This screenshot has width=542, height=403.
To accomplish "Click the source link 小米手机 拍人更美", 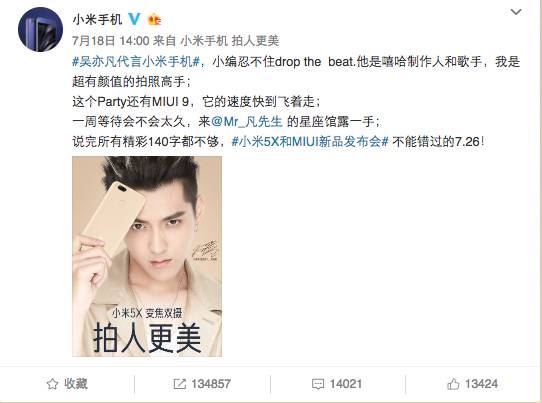I will coord(230,41).
